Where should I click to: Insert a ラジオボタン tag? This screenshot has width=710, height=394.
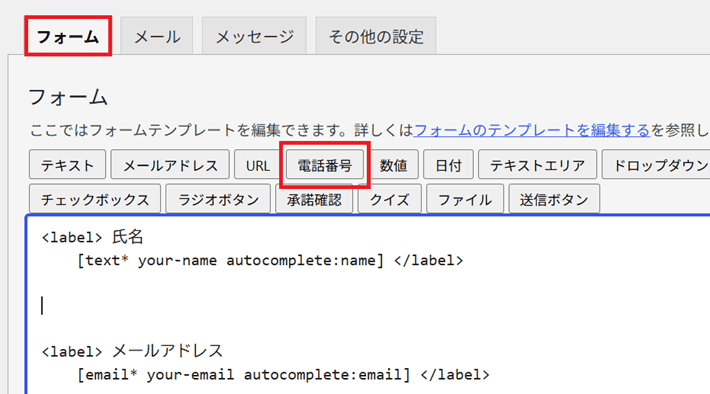pyautogui.click(x=218, y=199)
